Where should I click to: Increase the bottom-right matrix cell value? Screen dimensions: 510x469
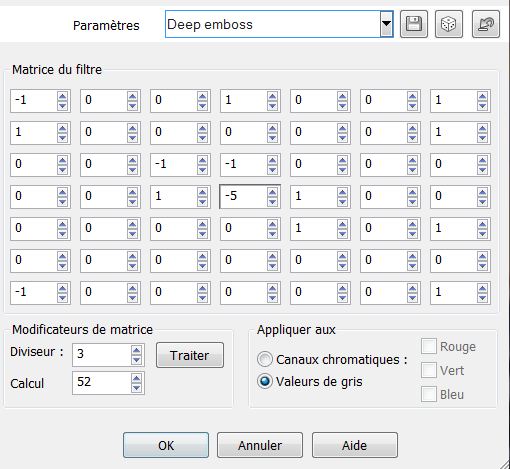(482, 287)
